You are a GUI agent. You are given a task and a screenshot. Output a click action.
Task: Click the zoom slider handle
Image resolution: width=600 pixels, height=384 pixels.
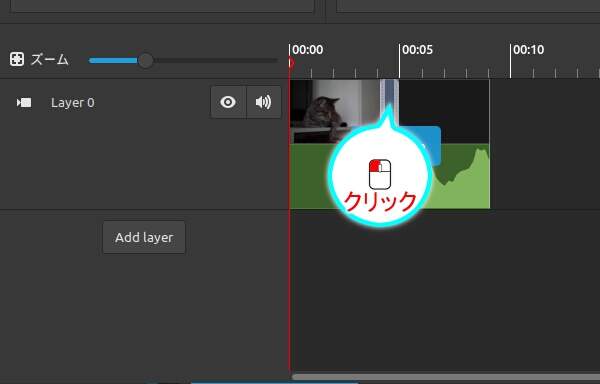click(x=145, y=60)
